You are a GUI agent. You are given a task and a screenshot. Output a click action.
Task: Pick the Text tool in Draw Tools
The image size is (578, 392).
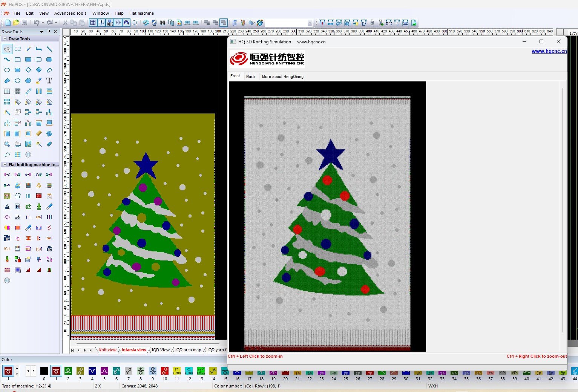click(x=49, y=81)
